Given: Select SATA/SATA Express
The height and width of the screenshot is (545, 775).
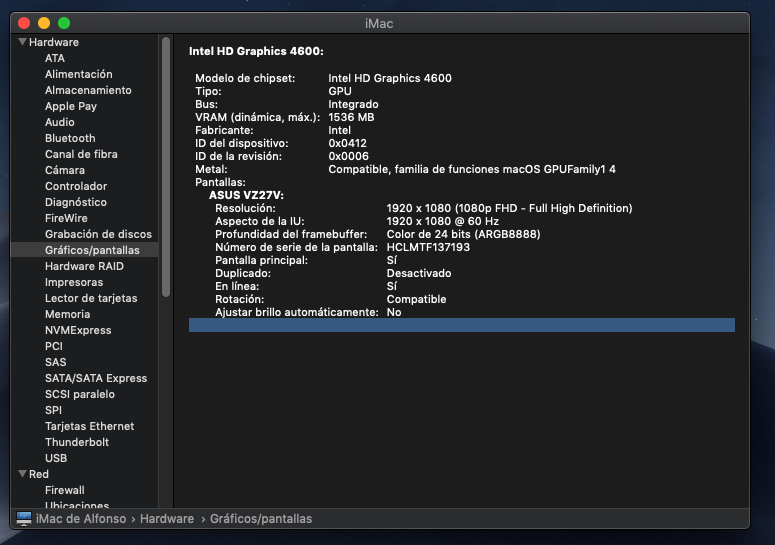Looking at the screenshot, I should pos(96,378).
